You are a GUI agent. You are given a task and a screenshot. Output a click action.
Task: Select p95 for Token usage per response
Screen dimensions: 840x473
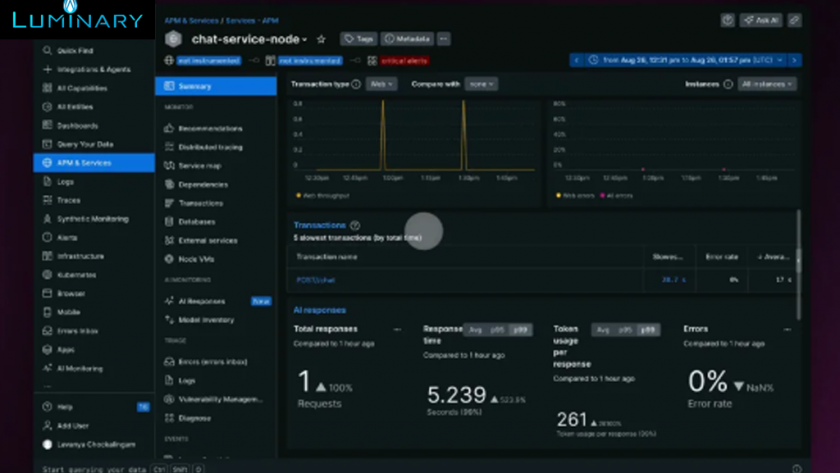[625, 330]
